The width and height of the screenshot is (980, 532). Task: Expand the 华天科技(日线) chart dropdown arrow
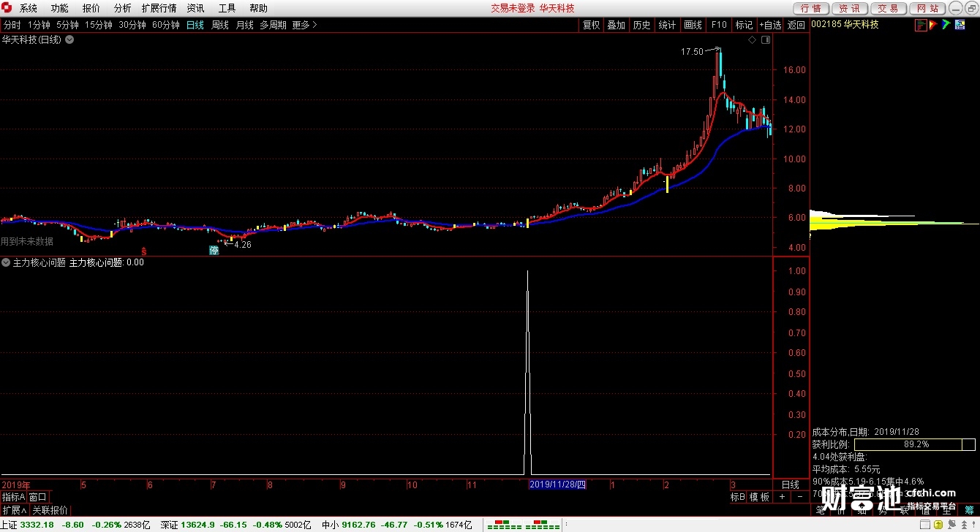point(69,39)
